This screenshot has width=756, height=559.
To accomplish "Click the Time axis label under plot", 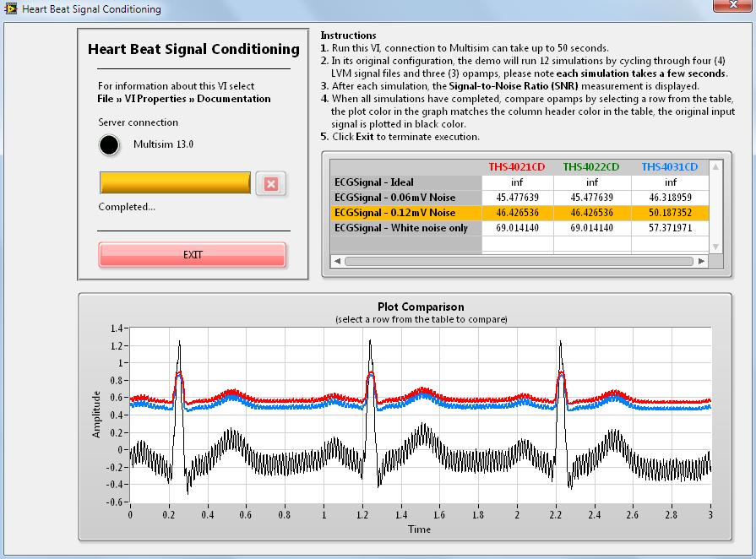I will pos(419,529).
